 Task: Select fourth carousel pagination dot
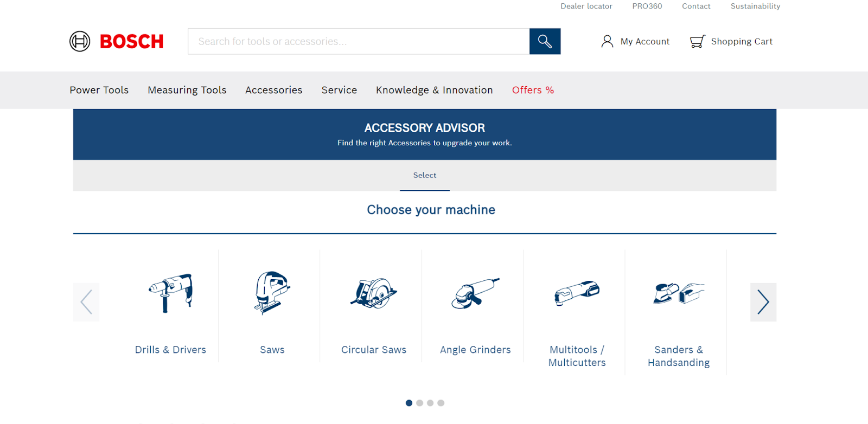point(441,403)
